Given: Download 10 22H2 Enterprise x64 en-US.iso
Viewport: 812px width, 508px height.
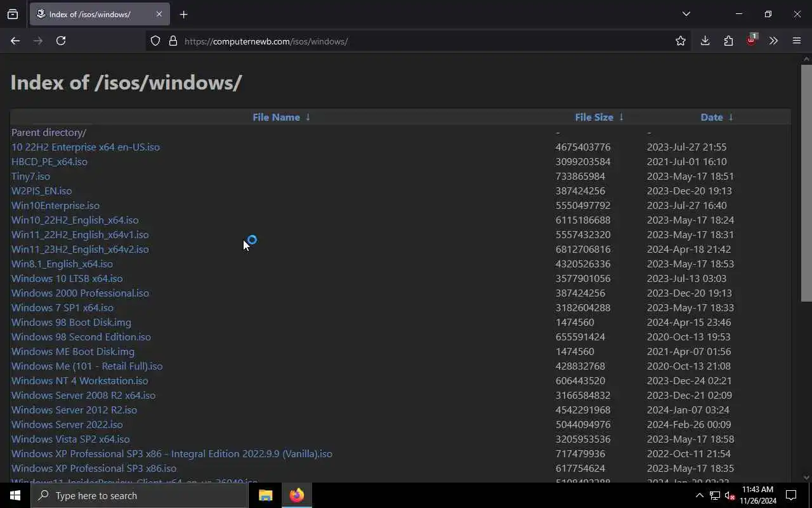Looking at the screenshot, I should coord(86,147).
